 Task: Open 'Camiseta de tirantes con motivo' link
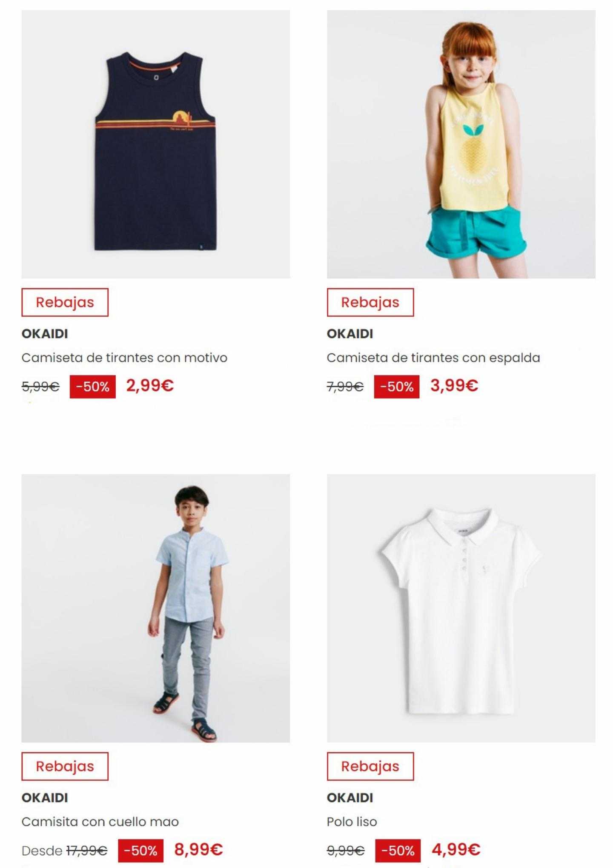(124, 358)
